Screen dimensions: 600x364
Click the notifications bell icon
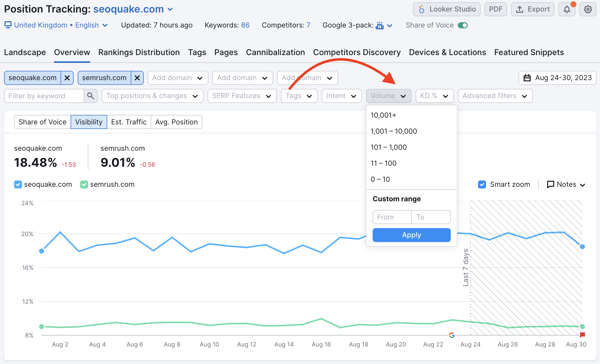[567, 8]
